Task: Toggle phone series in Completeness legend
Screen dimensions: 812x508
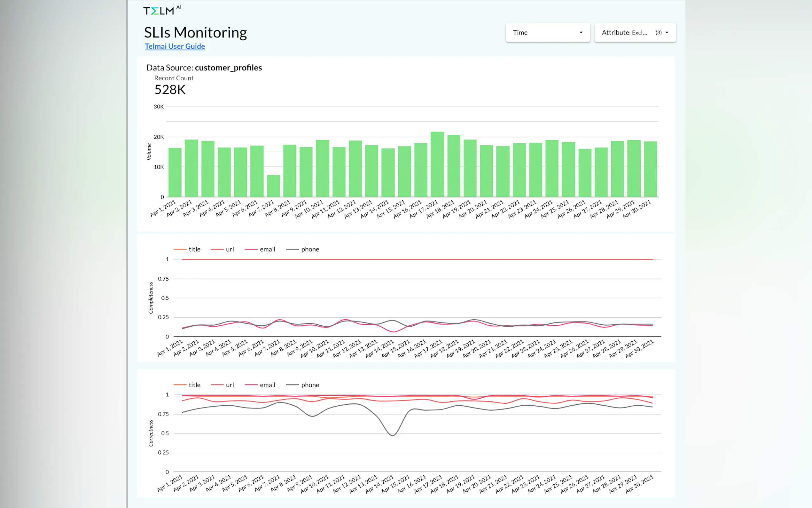Action: tap(310, 249)
